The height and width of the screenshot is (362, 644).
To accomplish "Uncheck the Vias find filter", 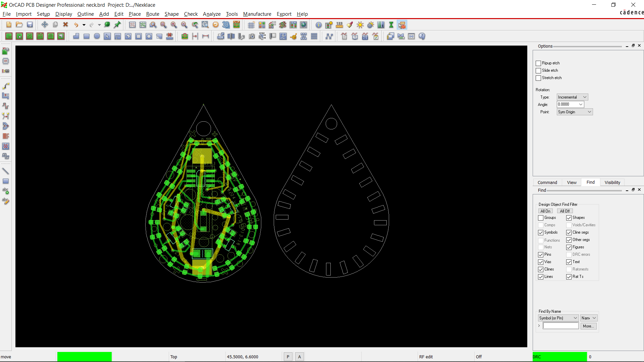I will pos(541,262).
